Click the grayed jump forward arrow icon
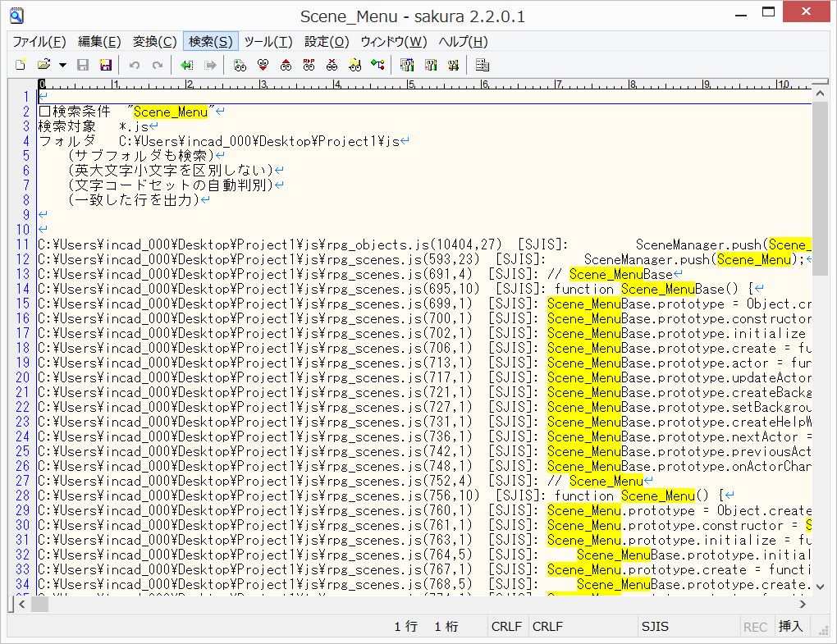The height and width of the screenshot is (644, 837). tap(210, 65)
